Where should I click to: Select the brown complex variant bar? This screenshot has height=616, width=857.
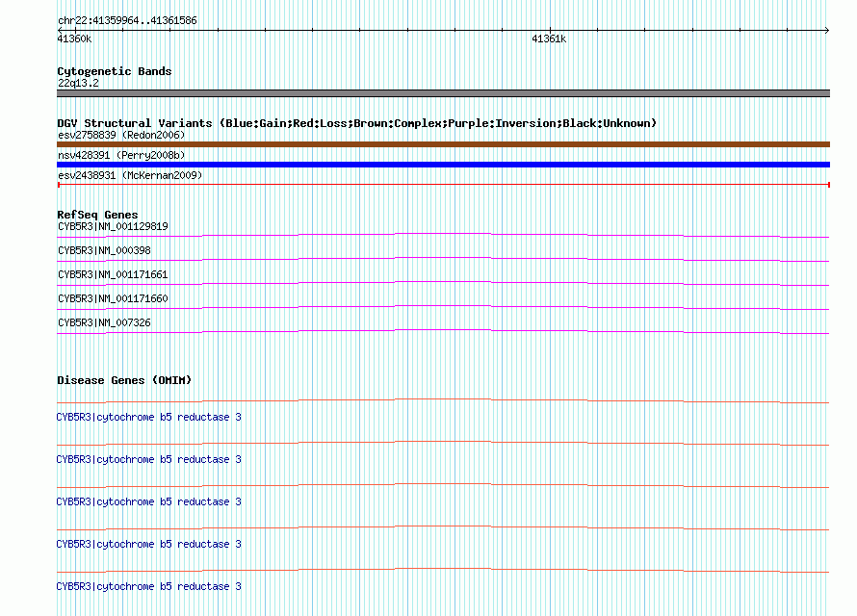coord(443,144)
